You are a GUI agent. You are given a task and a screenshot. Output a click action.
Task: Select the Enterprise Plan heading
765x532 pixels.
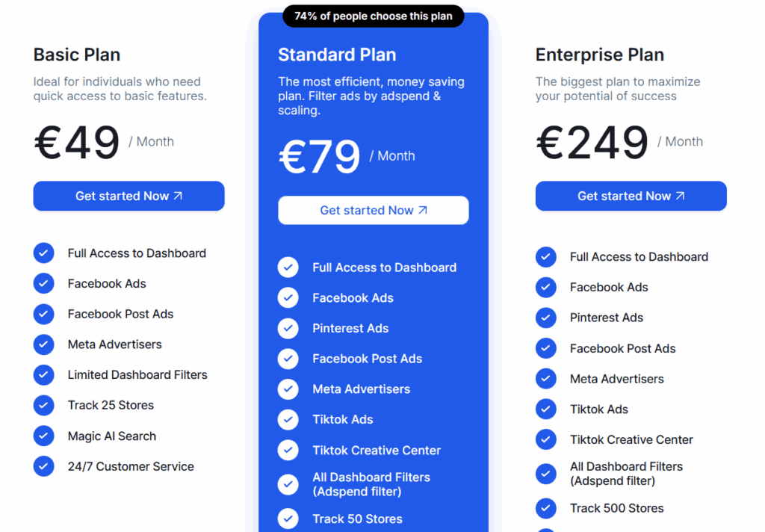599,55
